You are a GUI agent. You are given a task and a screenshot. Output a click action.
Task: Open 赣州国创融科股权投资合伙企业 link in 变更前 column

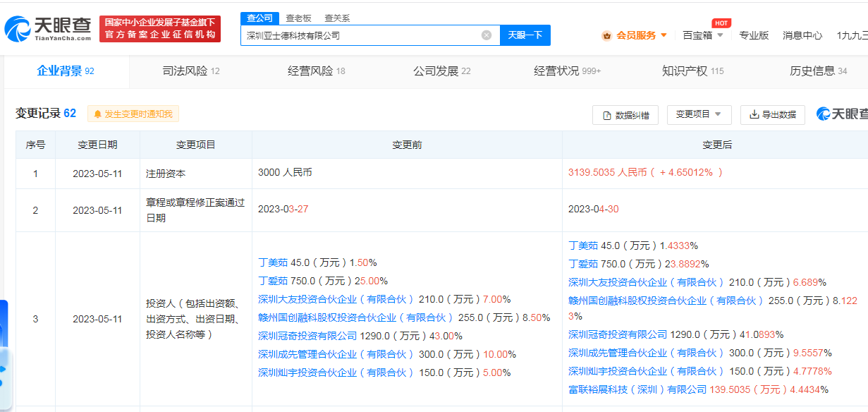pyautogui.click(x=355, y=317)
